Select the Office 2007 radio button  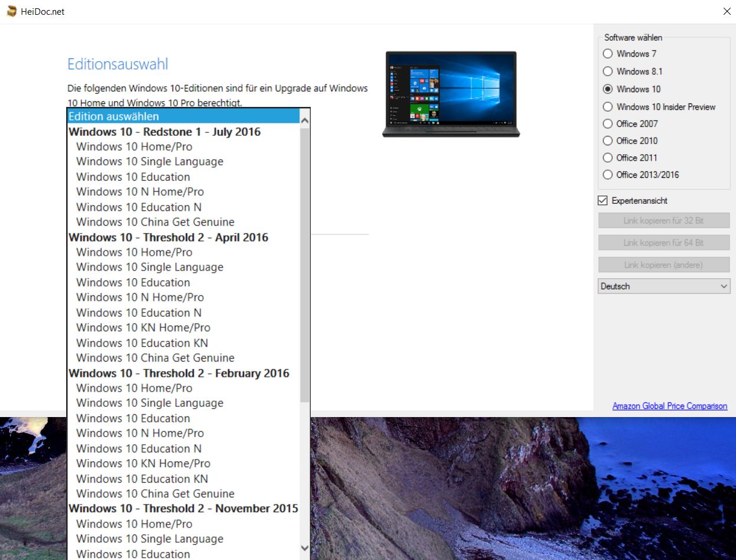(607, 123)
